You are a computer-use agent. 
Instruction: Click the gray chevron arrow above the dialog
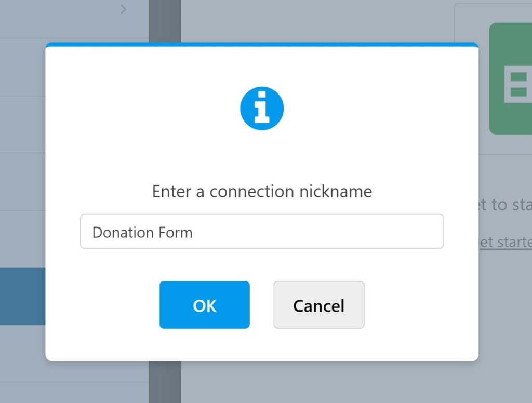[123, 9]
